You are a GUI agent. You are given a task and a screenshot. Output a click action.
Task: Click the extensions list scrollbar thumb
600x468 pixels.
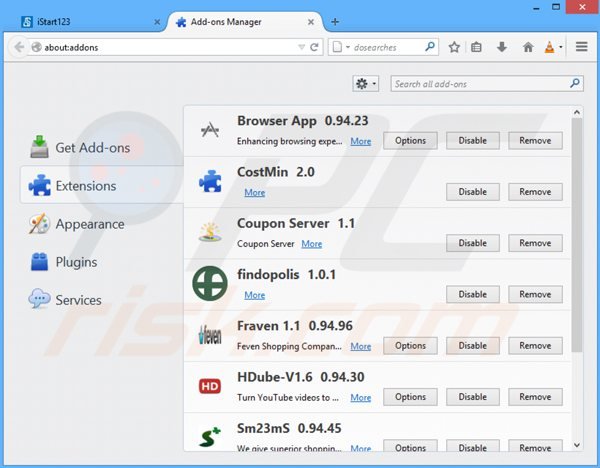[x=577, y=235]
